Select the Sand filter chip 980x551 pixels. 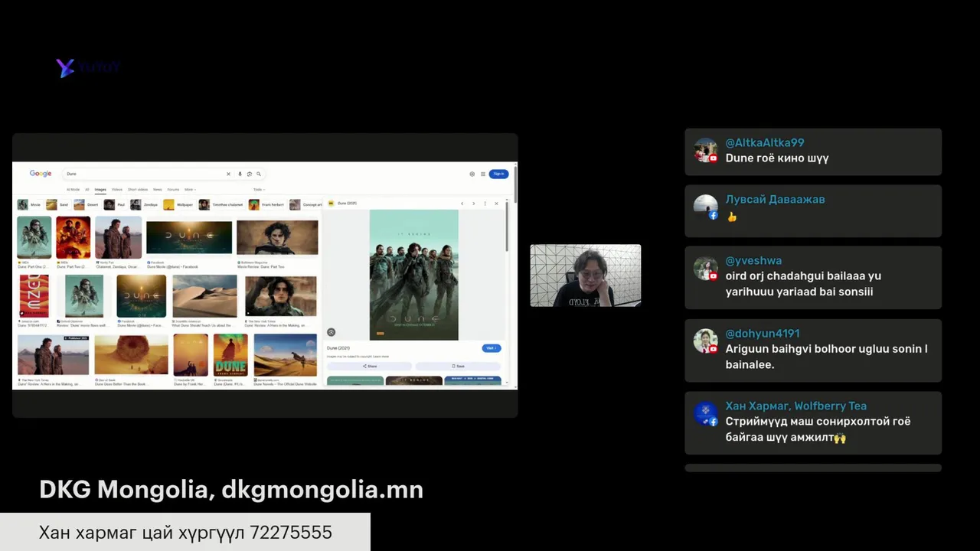[x=57, y=204]
